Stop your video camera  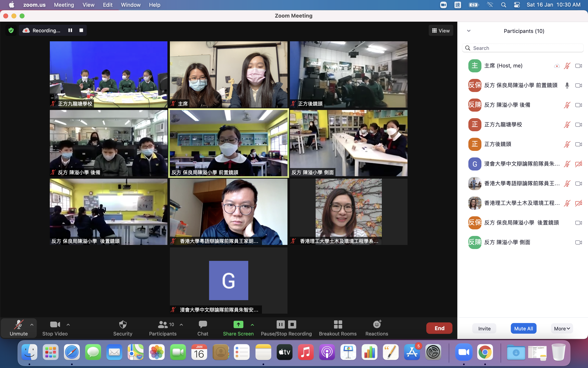(x=55, y=328)
